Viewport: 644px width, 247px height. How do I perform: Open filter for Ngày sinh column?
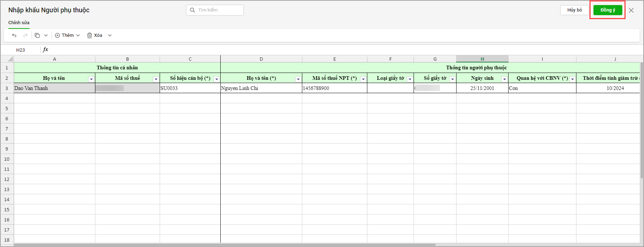point(505,79)
